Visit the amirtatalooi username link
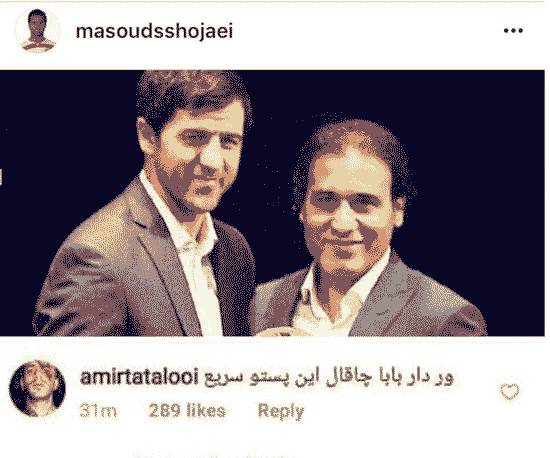Screen dimensions: 550x458 139,377
